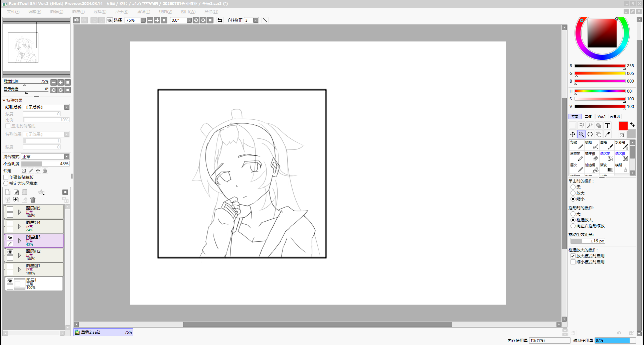Switch to the 二值 tool tab

click(588, 117)
